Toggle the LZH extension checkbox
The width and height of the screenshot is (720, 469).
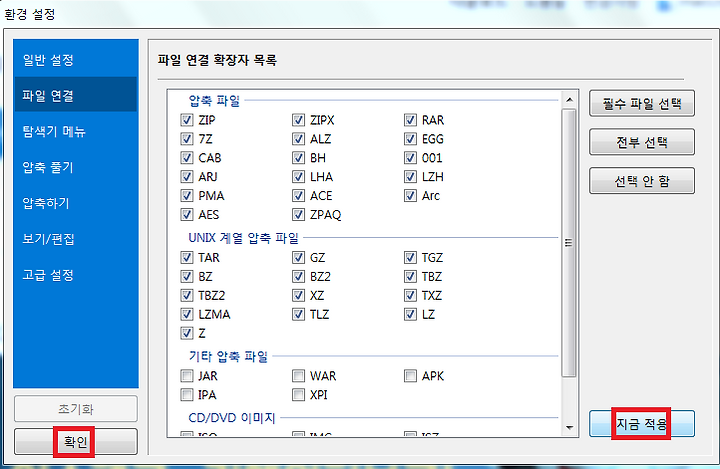point(410,176)
